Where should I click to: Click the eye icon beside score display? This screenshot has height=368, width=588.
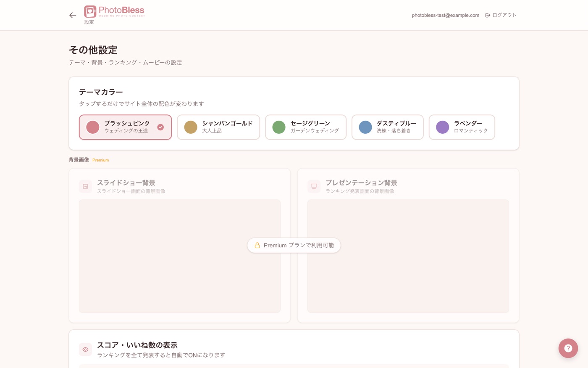[85, 349]
